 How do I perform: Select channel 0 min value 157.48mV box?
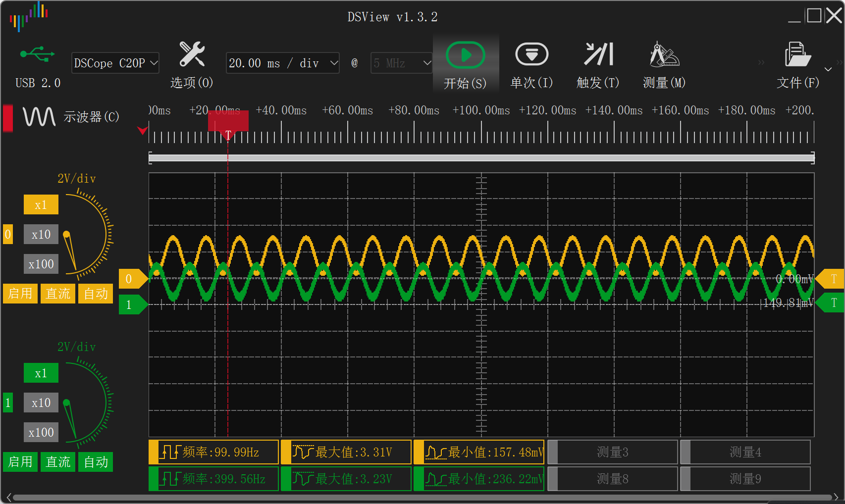click(479, 452)
